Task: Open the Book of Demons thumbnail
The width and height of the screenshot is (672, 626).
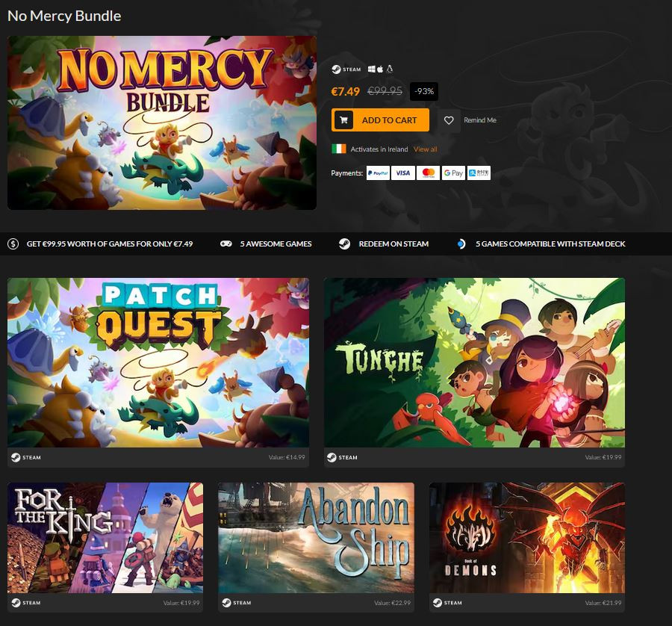Action: click(527, 538)
